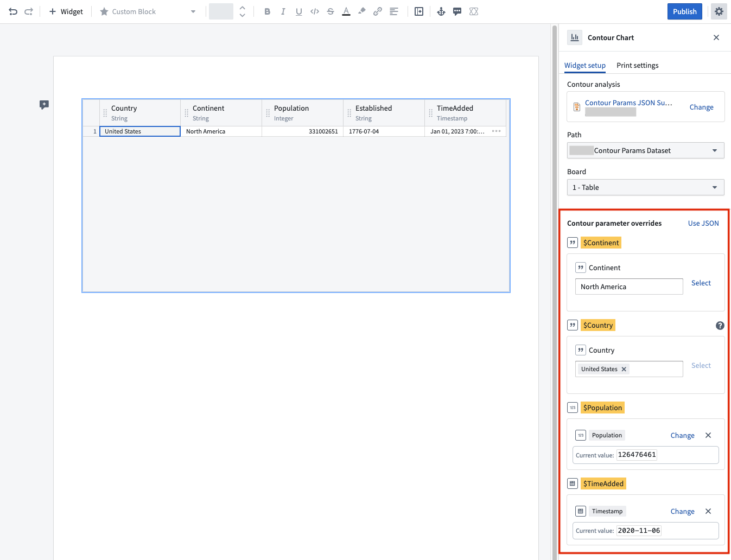Open document settings gear
Image resolution: width=731 pixels, height=560 pixels.
[719, 11]
